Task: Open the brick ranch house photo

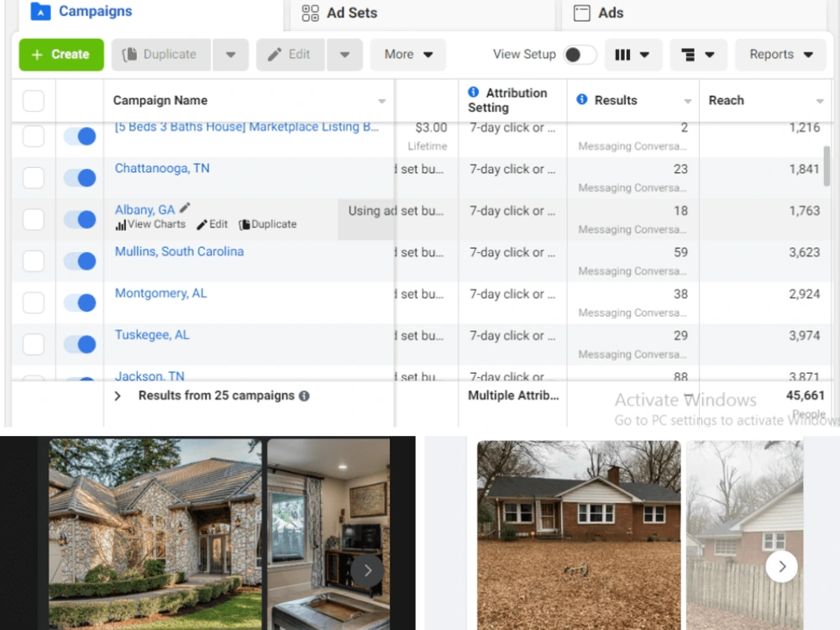Action: pyautogui.click(x=579, y=535)
